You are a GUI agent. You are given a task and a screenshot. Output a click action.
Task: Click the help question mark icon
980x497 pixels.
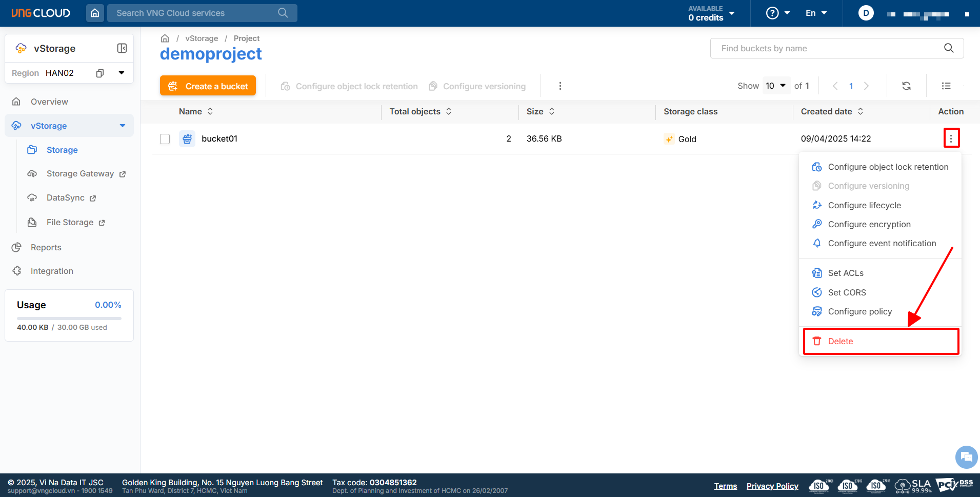pos(772,13)
